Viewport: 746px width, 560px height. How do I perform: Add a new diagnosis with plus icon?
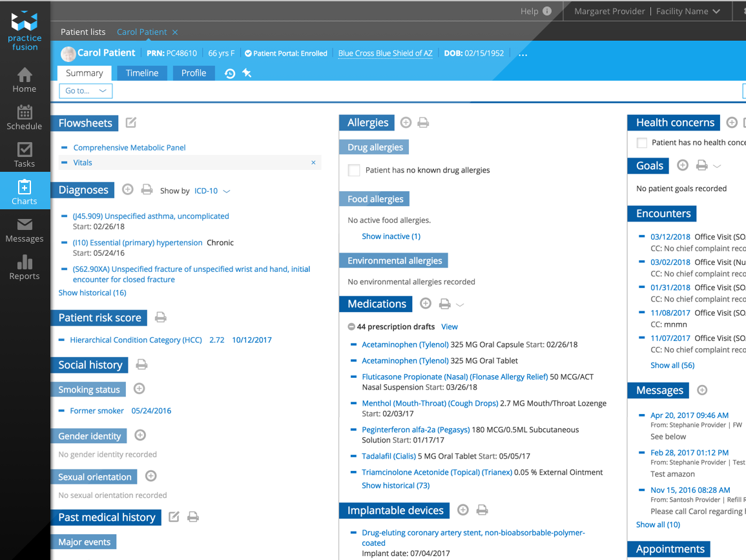click(128, 189)
